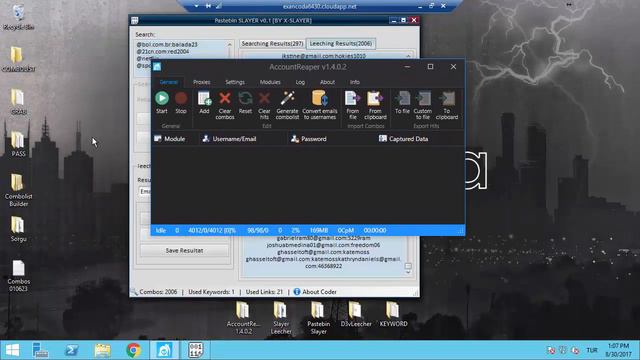
Task: Sort by Username/Email column header
Action: point(243,139)
